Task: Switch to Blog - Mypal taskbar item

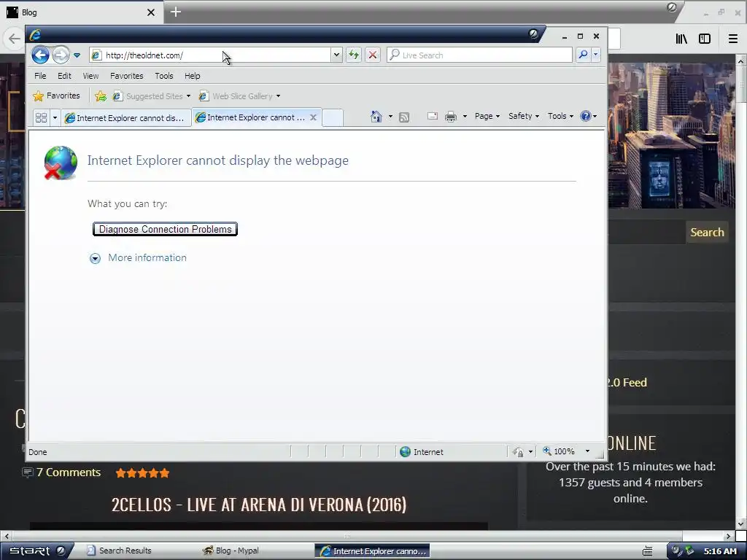Action: click(231, 551)
